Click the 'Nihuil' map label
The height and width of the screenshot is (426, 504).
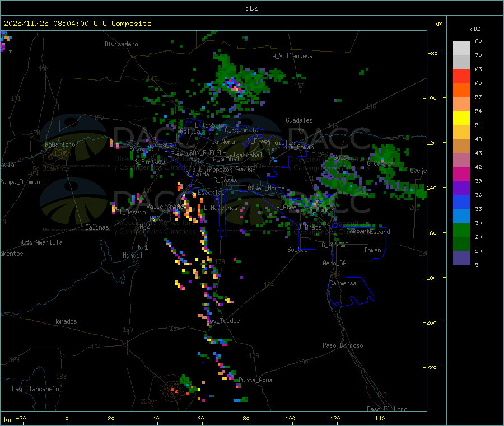pyautogui.click(x=132, y=255)
